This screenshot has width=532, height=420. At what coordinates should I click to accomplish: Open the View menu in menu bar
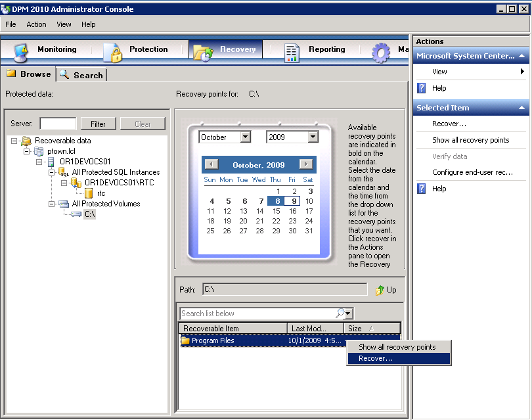click(x=64, y=24)
